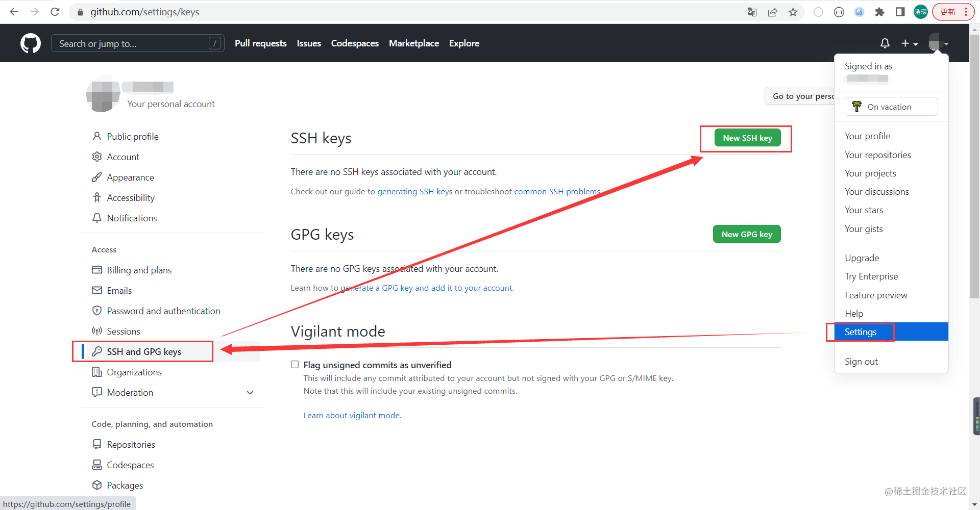The width and height of the screenshot is (980, 510).
Task: Open Password and authentication
Action: [x=163, y=311]
